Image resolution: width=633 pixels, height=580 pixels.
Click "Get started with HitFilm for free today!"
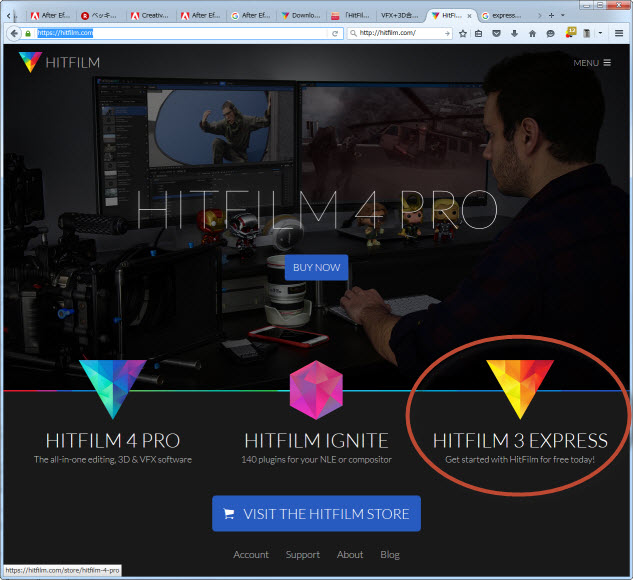click(x=520, y=460)
